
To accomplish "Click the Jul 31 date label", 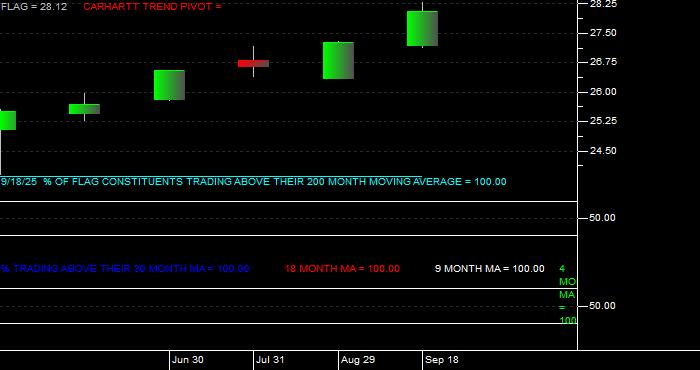I will (x=271, y=360).
